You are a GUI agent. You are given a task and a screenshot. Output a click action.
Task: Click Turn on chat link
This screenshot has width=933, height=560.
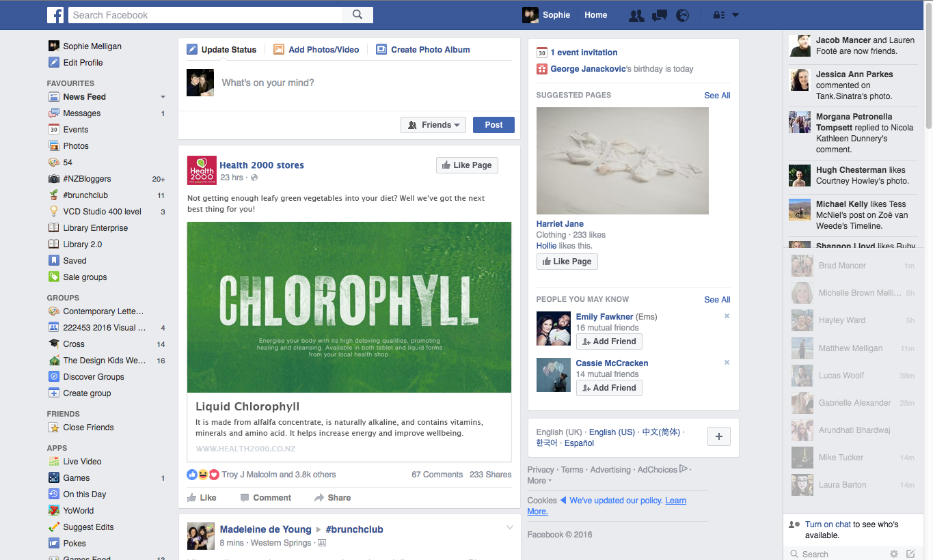828,524
